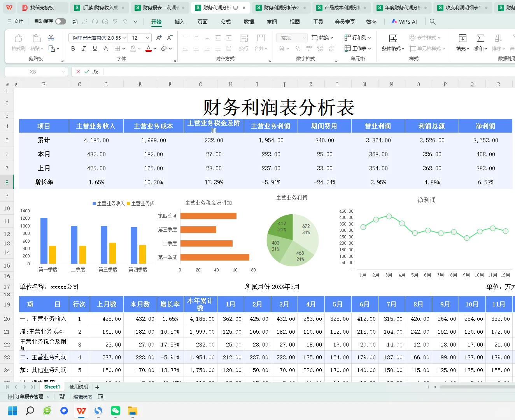515x420 pixels.
Task: Click the save icon in quick toolbar
Action: tap(75, 21)
